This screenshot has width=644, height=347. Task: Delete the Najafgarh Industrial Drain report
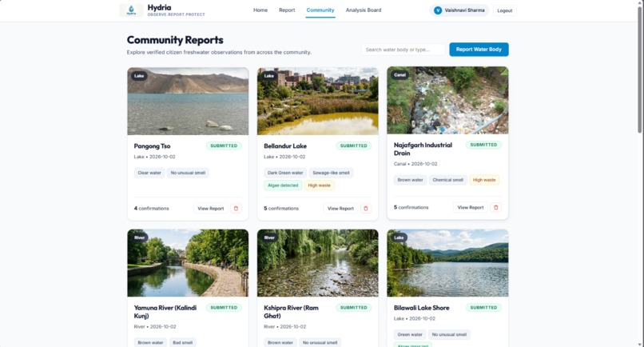[495, 207]
